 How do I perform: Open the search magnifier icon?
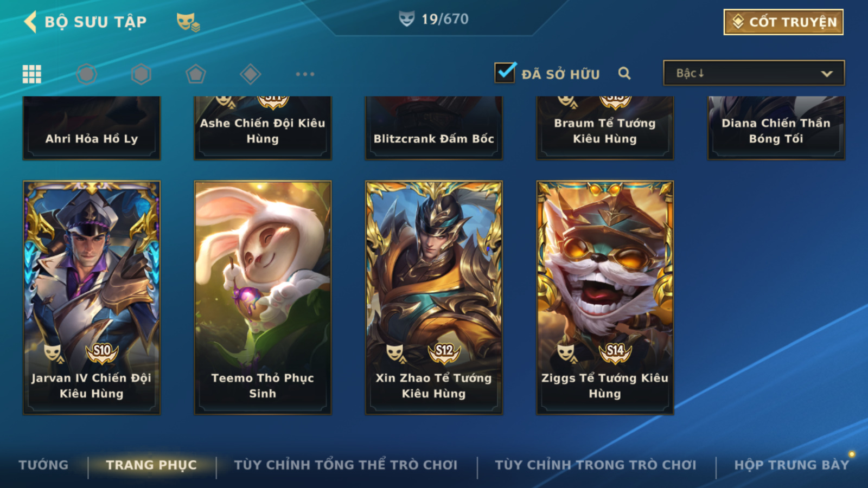(x=624, y=73)
